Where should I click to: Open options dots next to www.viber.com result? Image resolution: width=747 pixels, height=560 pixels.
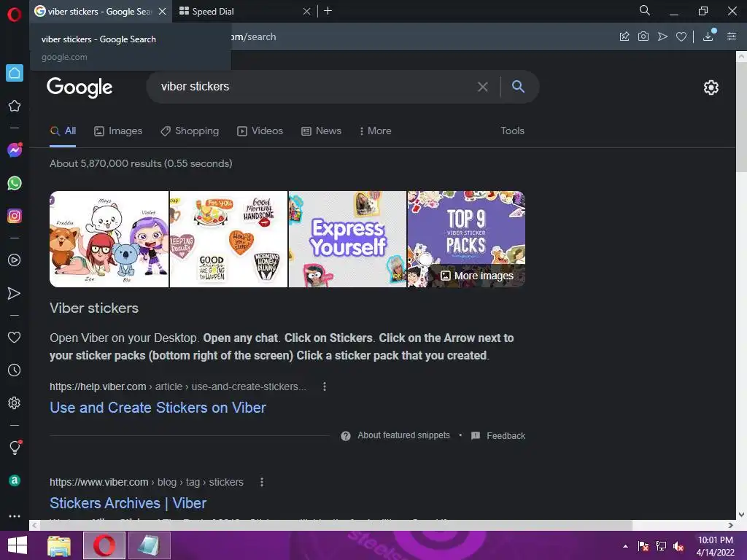(262, 483)
